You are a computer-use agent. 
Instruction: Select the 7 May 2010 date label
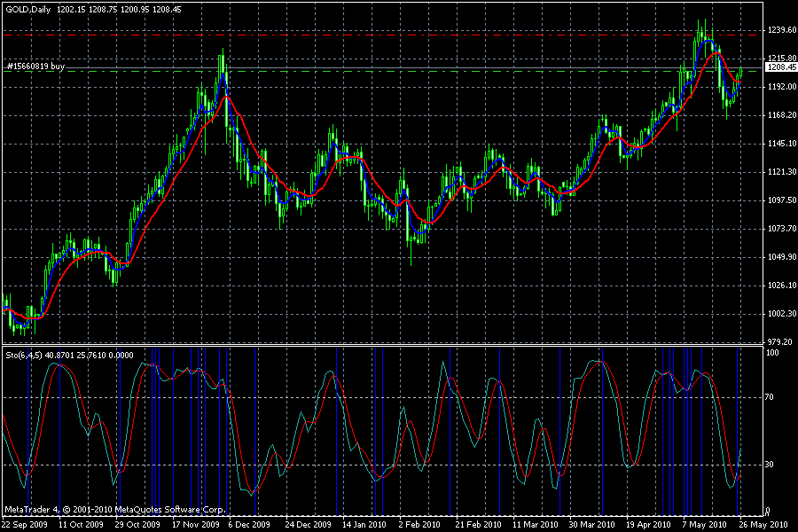click(x=704, y=524)
